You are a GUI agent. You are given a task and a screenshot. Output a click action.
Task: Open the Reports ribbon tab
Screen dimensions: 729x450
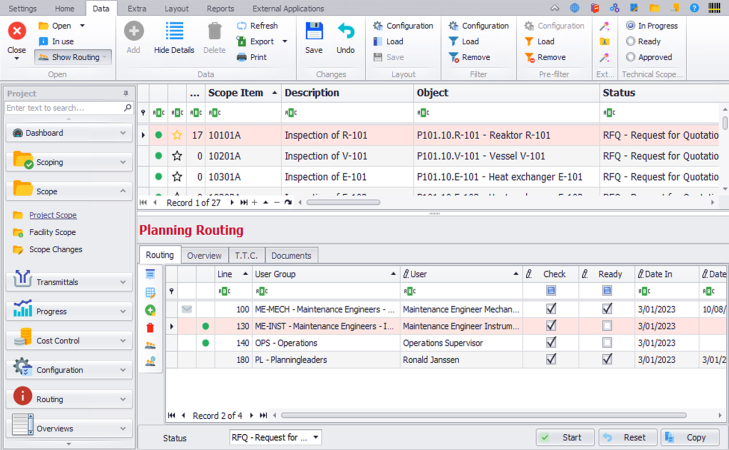tap(220, 8)
